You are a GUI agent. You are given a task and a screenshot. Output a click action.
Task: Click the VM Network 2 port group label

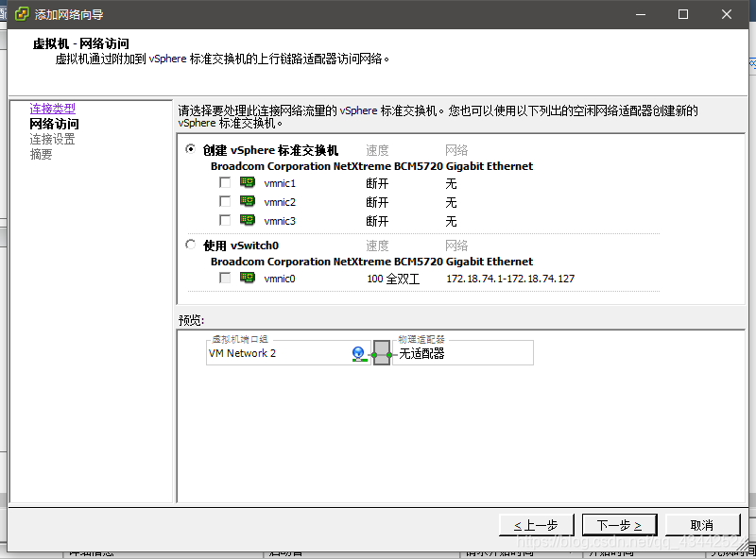tap(242, 353)
